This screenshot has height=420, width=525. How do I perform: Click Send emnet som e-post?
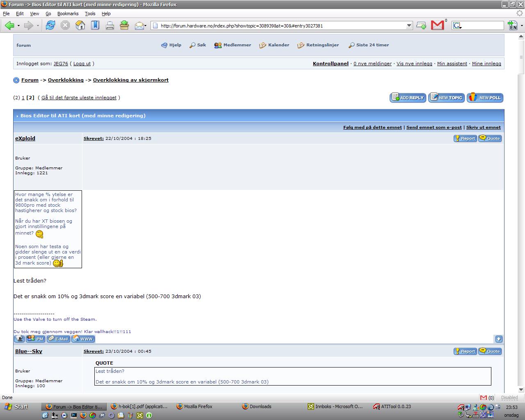[434, 127]
